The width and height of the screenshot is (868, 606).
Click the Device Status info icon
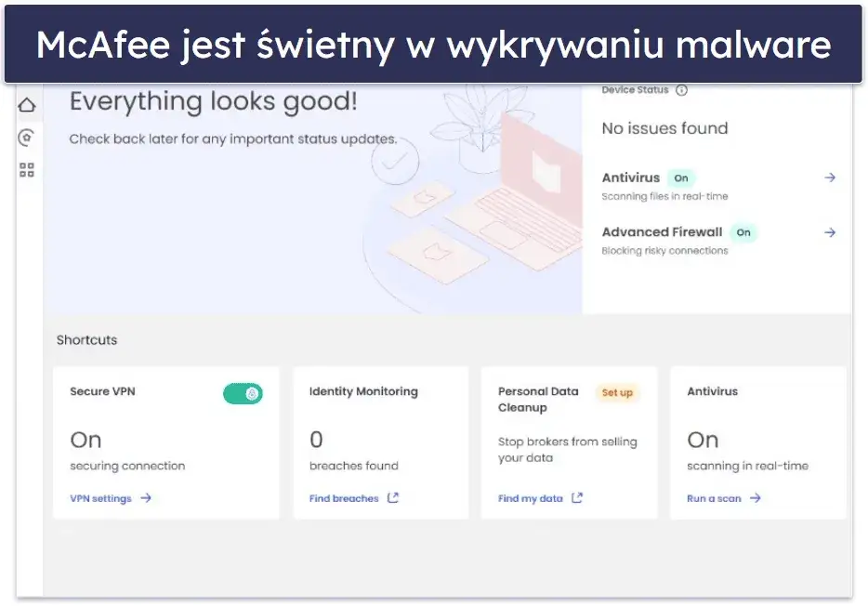tap(683, 90)
